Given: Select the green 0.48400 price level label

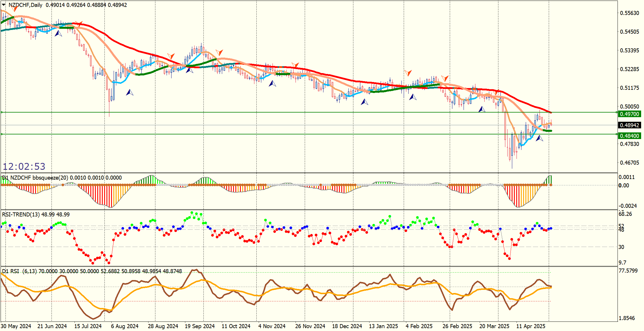Looking at the screenshot, I should coord(629,136).
